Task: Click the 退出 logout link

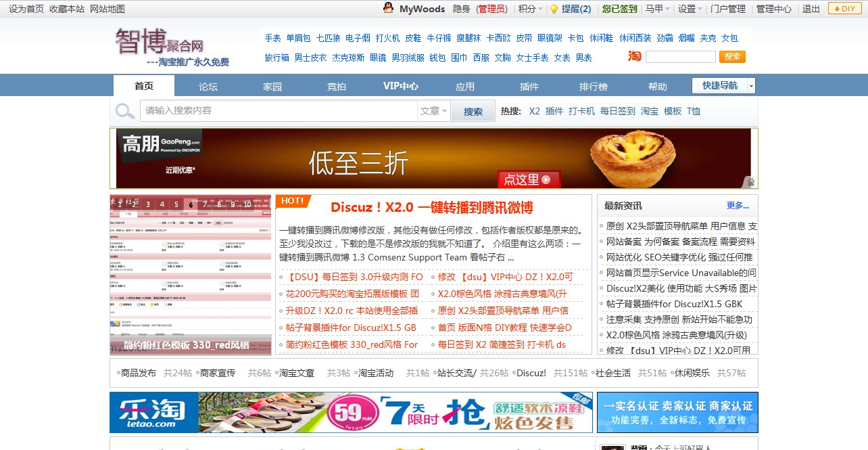Action: tap(811, 9)
